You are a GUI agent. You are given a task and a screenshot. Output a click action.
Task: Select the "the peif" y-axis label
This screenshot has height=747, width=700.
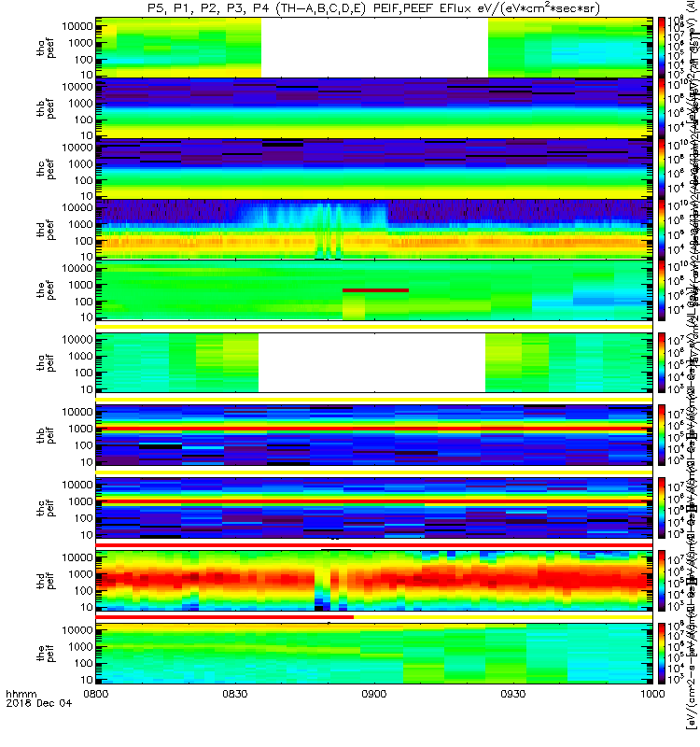pyautogui.click(x=45, y=653)
